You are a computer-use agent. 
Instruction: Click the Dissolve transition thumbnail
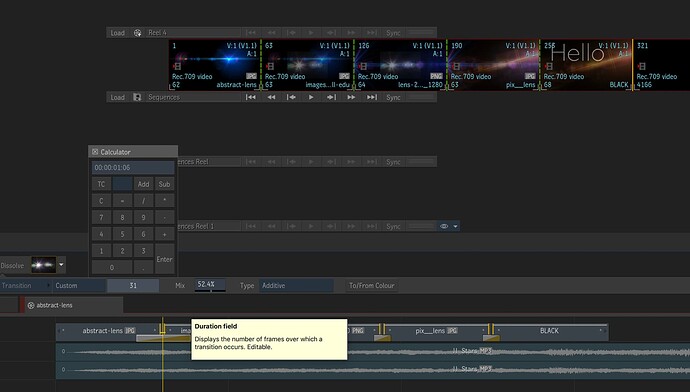(44, 265)
